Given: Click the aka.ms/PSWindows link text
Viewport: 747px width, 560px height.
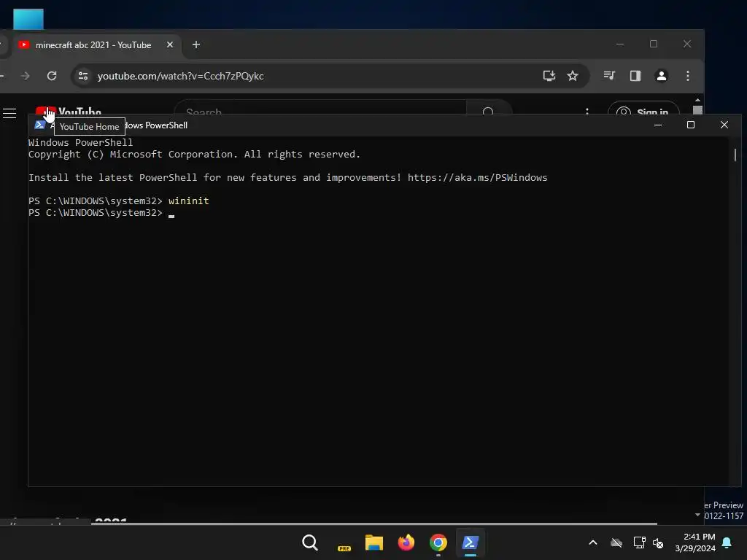Looking at the screenshot, I should pyautogui.click(x=477, y=178).
